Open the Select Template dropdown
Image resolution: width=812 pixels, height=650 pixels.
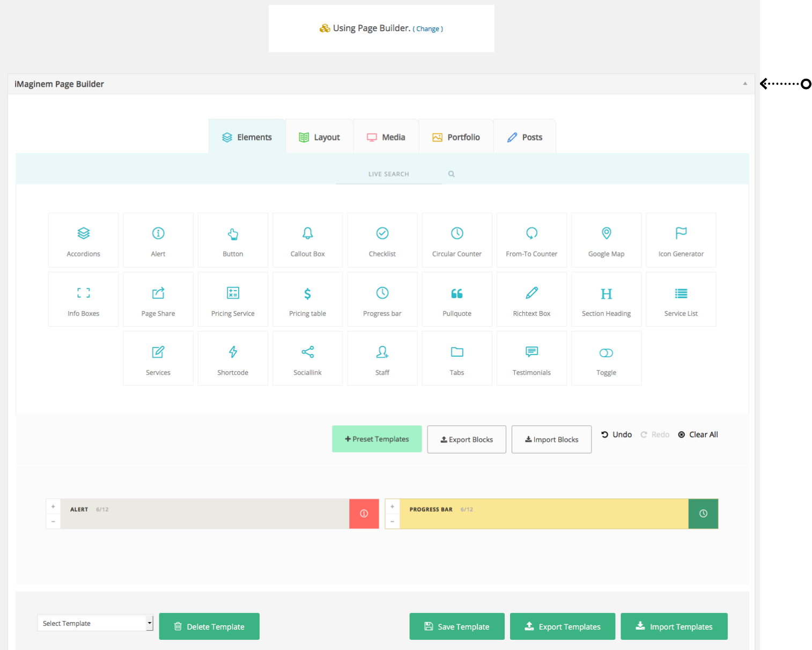pos(95,623)
